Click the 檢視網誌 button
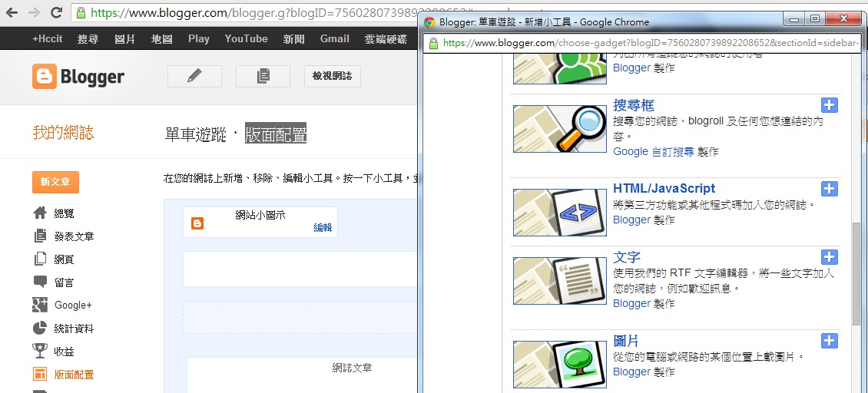This screenshot has height=393, width=868. (332, 77)
